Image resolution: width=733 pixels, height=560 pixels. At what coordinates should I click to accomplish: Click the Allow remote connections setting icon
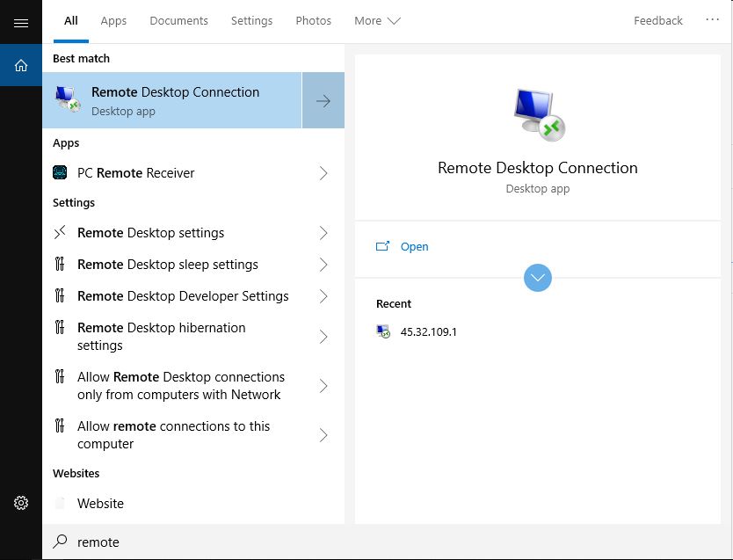(60, 425)
